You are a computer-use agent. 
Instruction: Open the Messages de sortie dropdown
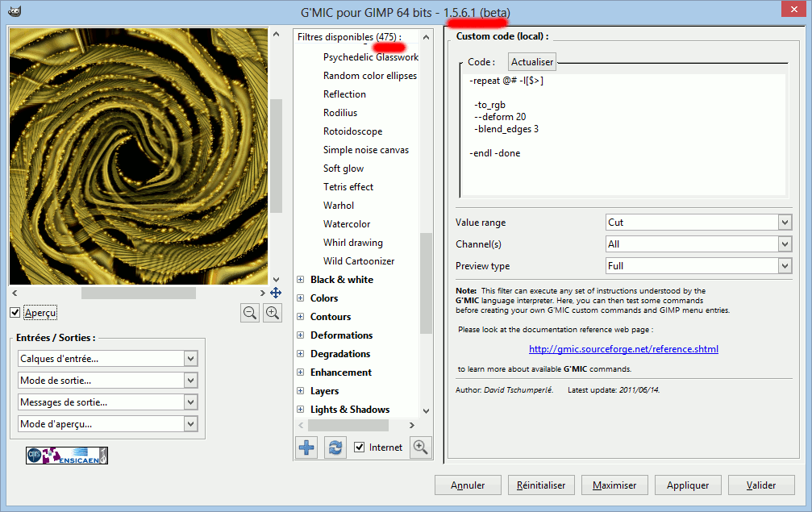point(108,402)
